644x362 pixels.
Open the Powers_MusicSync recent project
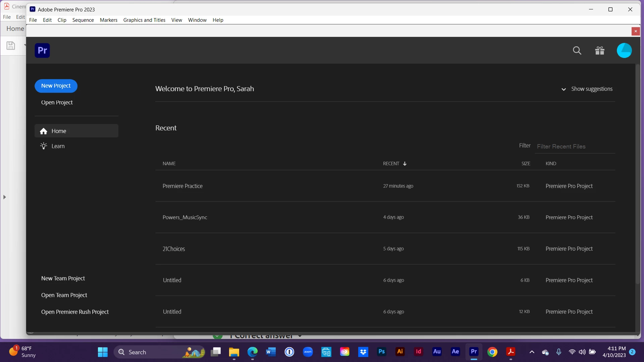tap(185, 217)
